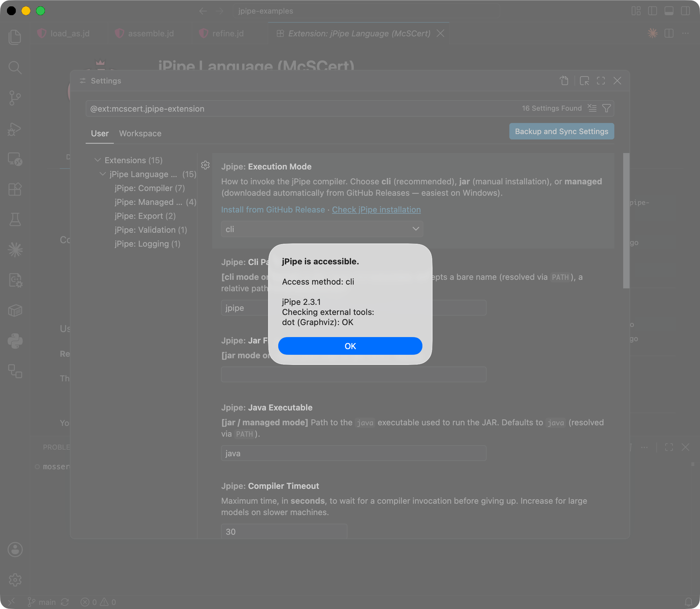
Task: Open Execution Mode setting gear menu
Action: [205, 165]
